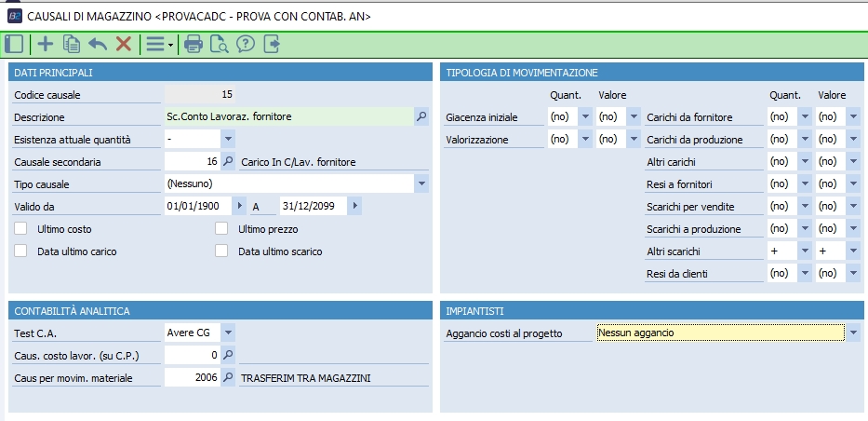The image size is (868, 421).
Task: Check the Data ultimo carico option
Action: [x=20, y=251]
